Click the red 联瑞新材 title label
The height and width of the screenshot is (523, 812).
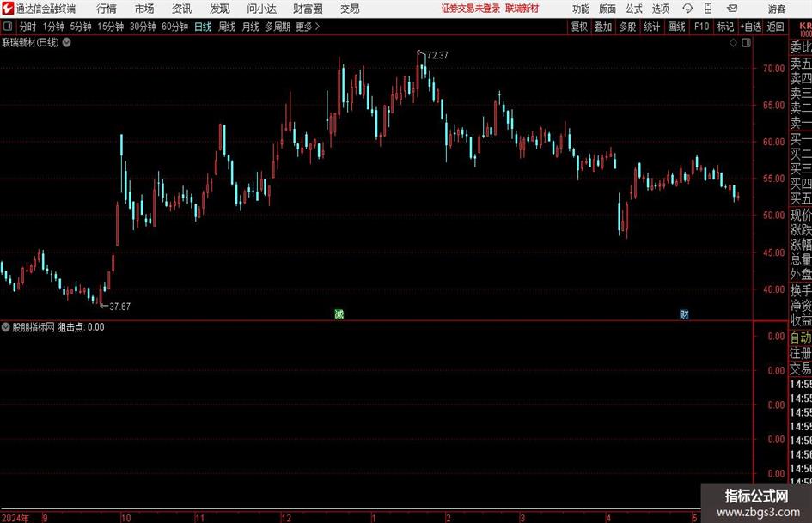[x=522, y=9]
